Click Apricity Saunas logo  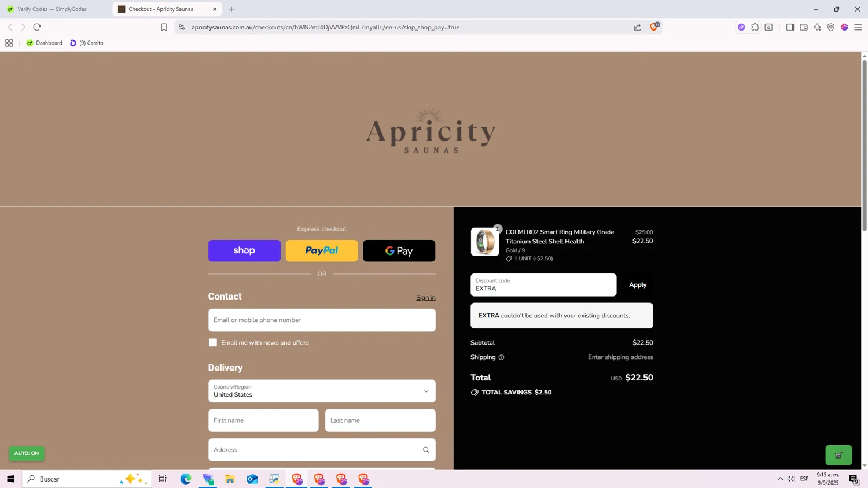(431, 130)
